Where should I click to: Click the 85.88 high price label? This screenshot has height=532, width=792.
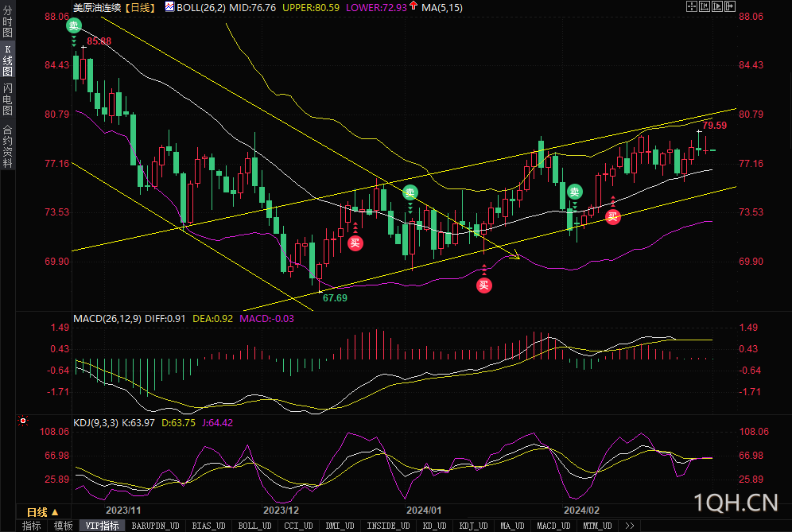(x=99, y=41)
